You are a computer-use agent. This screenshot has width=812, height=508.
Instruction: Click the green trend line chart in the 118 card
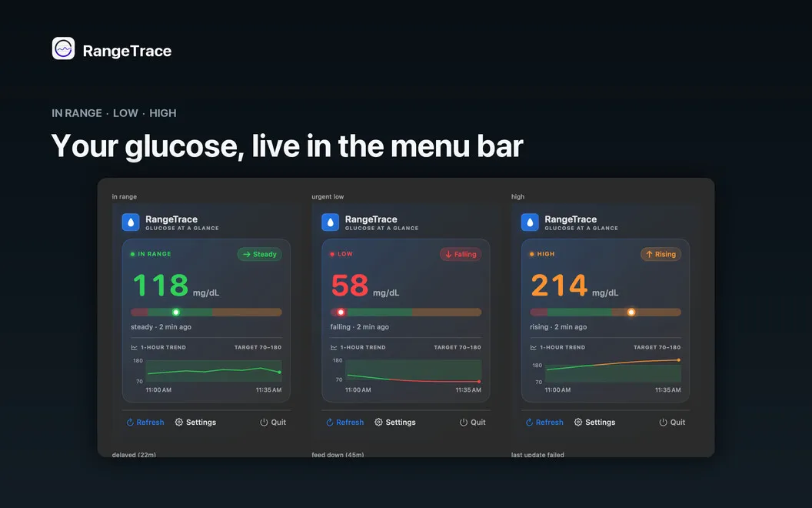(214, 371)
